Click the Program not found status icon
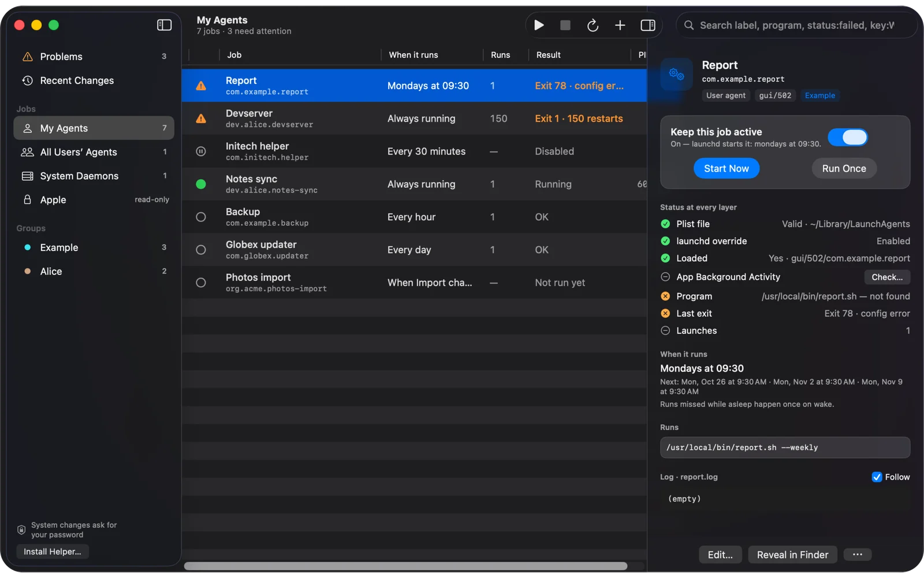924x578 pixels. pos(665,297)
